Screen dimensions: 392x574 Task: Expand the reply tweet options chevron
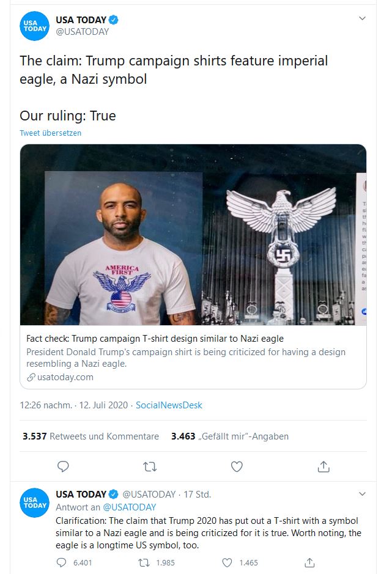362,494
